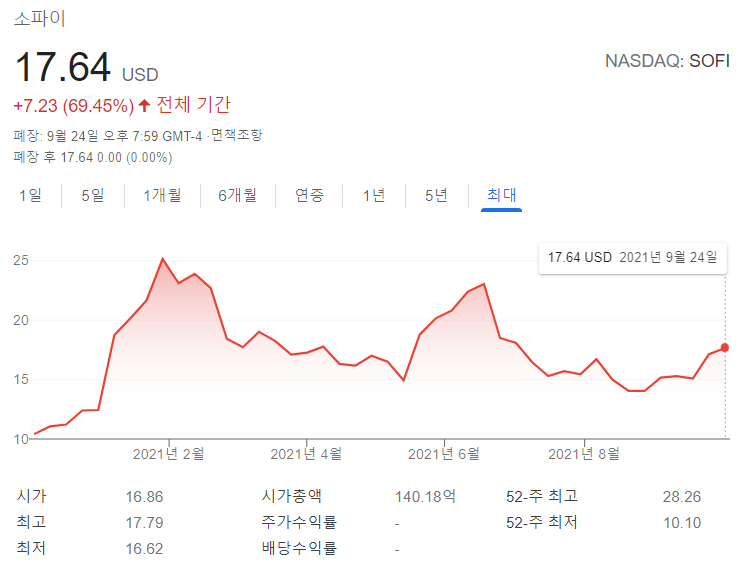Show the 6개월 chart range

click(237, 195)
